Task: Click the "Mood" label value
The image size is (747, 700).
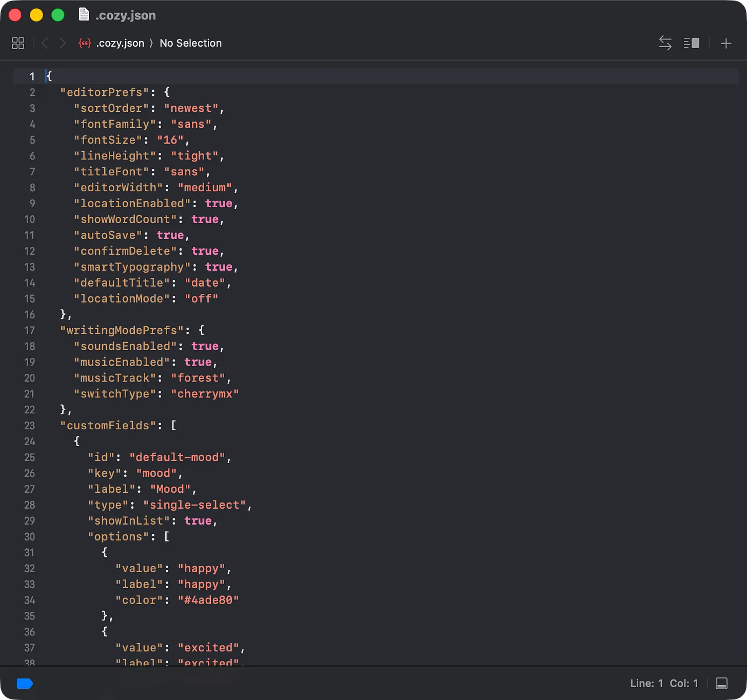Action: click(x=170, y=489)
